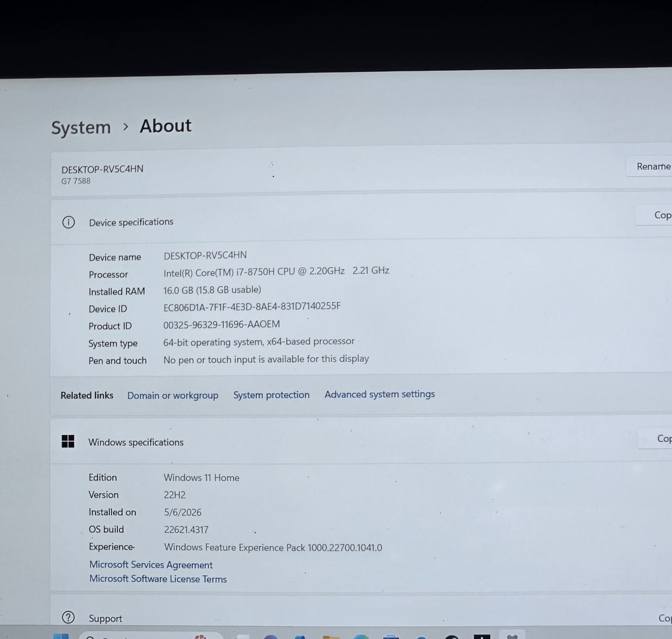672x639 pixels.
Task: Collapse the Windows specifications section header
Action: point(361,441)
